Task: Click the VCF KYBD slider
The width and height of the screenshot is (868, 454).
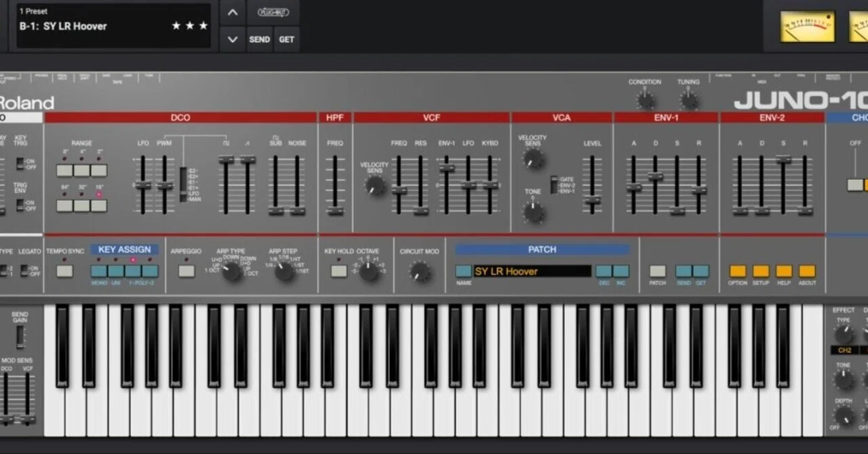Action: click(x=490, y=185)
